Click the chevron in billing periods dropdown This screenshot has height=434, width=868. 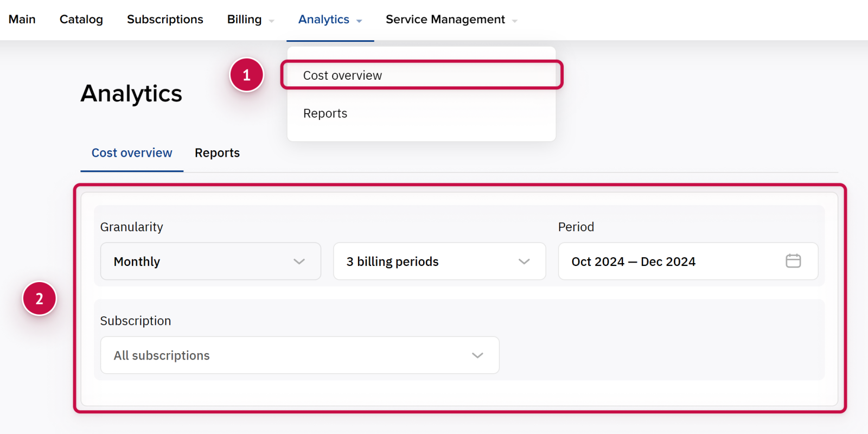[524, 261]
